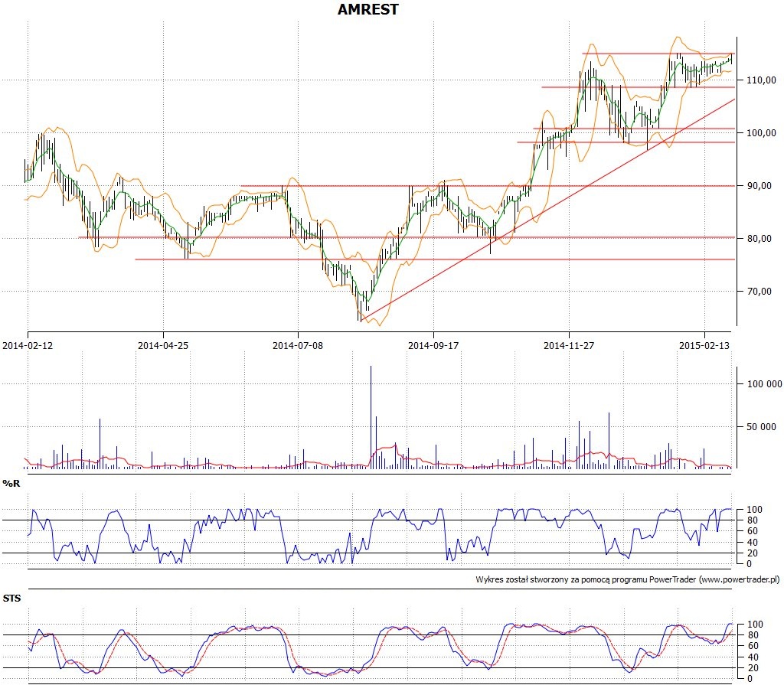
Task: Click the 80 value on the STS axis
Action: coord(752,635)
